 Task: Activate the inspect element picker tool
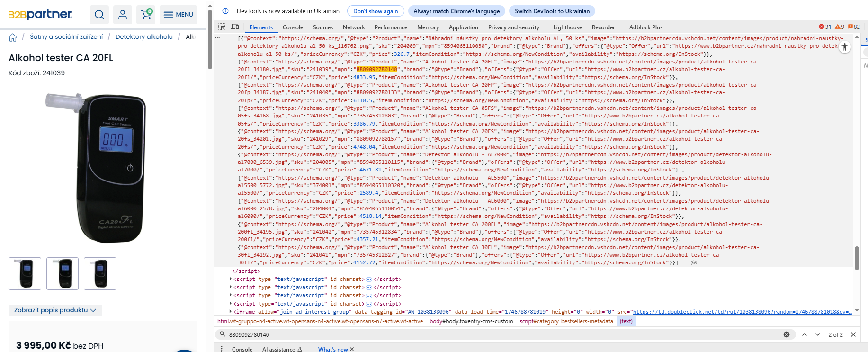pos(222,27)
